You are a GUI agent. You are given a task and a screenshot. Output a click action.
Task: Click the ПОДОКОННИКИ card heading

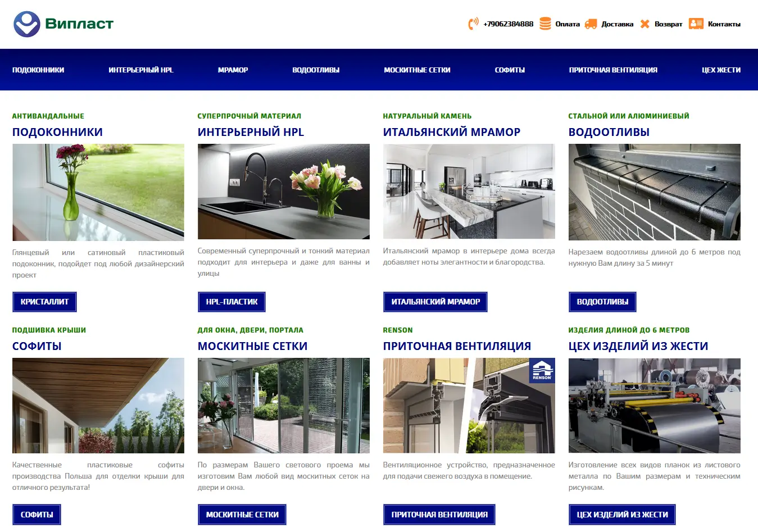(x=57, y=132)
